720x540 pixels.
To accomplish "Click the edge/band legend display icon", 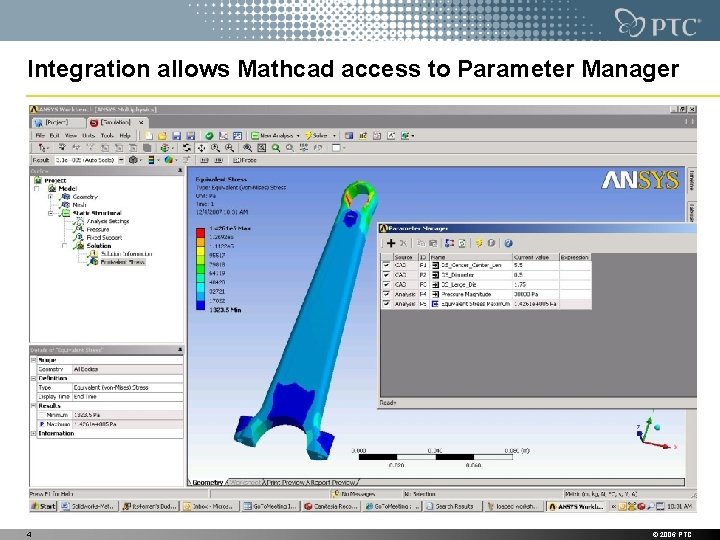I will point(151,160).
